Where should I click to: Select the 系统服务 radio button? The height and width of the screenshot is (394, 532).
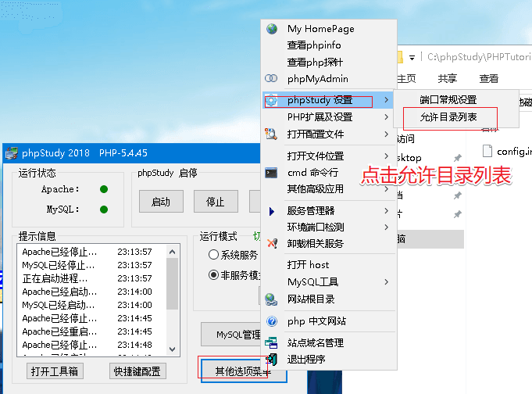(x=213, y=255)
